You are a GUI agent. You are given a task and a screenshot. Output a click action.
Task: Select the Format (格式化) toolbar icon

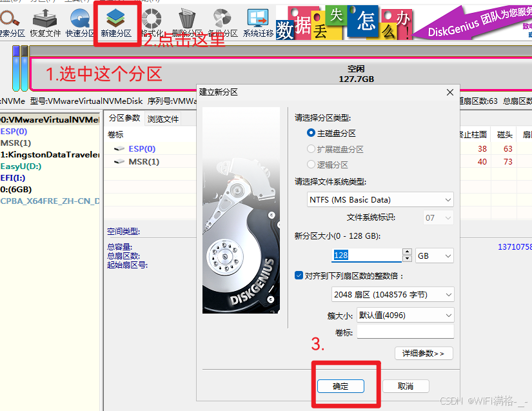[152, 23]
